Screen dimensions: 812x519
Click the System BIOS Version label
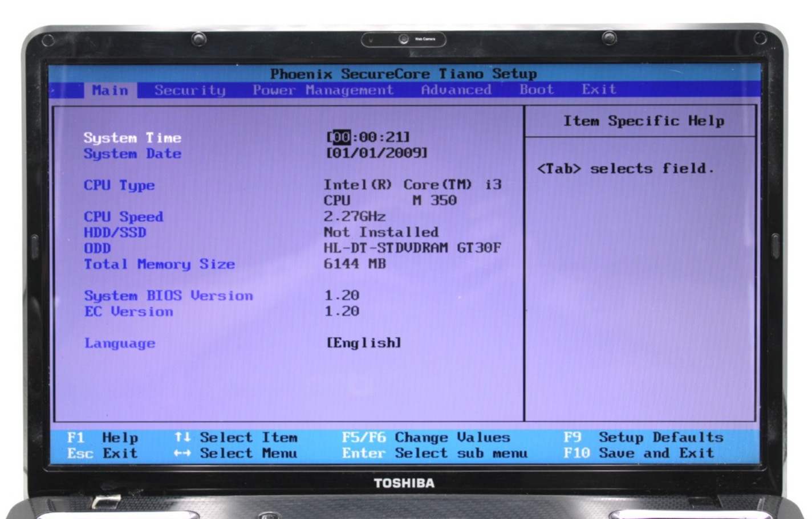pos(168,296)
